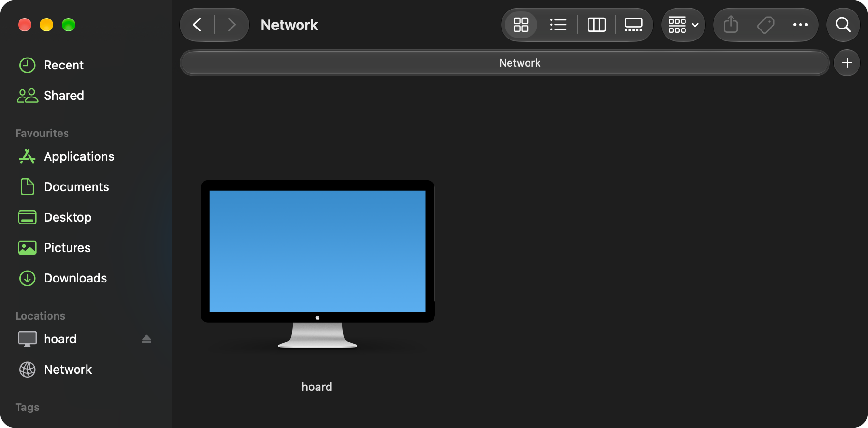
Task: Click the hoard display icon in sidebar
Action: tap(27, 339)
